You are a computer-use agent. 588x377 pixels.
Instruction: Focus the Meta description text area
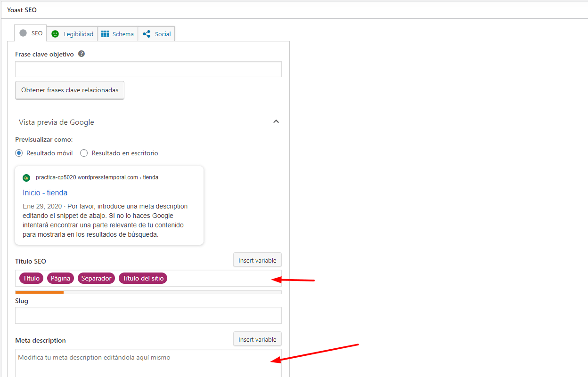(x=148, y=363)
